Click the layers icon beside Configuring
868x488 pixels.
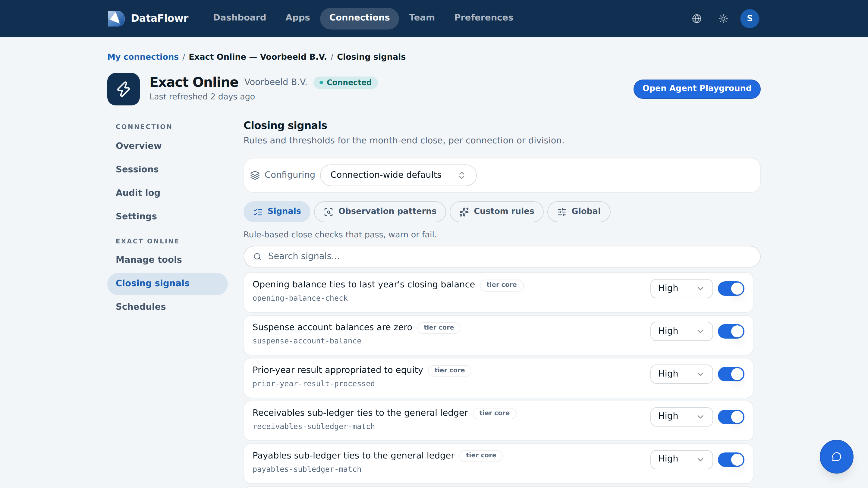[x=255, y=175]
